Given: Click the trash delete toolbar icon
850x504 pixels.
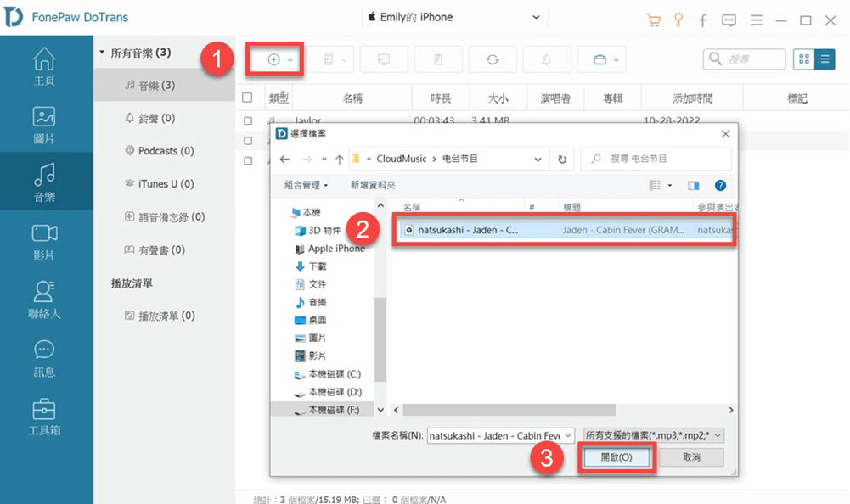Looking at the screenshot, I should pos(438,59).
